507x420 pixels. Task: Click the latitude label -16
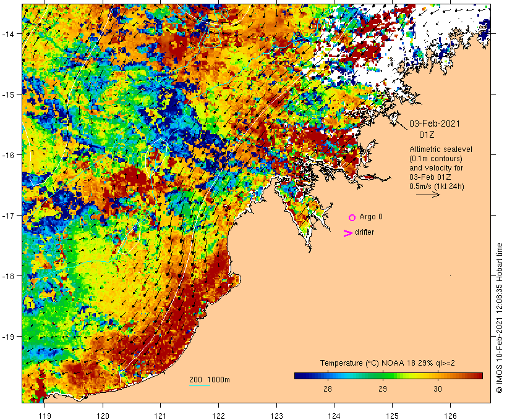tap(7, 155)
